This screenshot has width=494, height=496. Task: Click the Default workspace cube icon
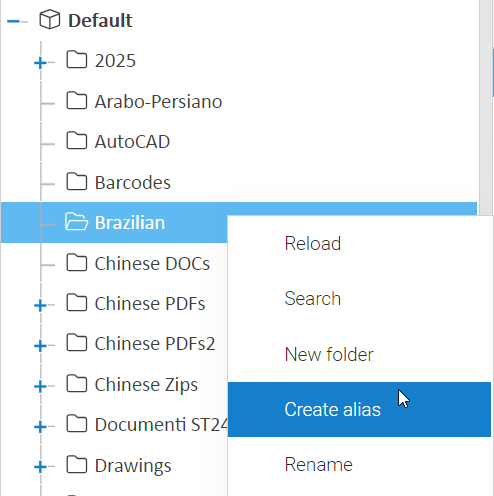click(x=50, y=20)
